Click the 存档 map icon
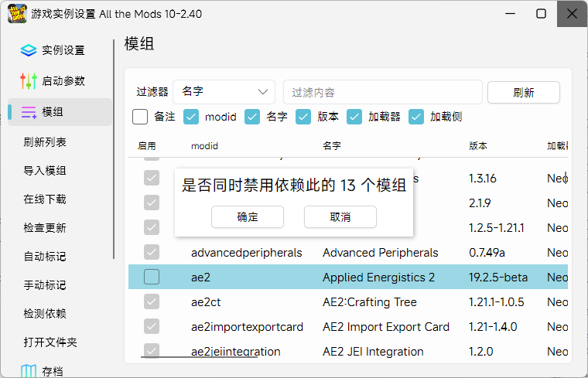The height and width of the screenshot is (378, 588). point(29,372)
